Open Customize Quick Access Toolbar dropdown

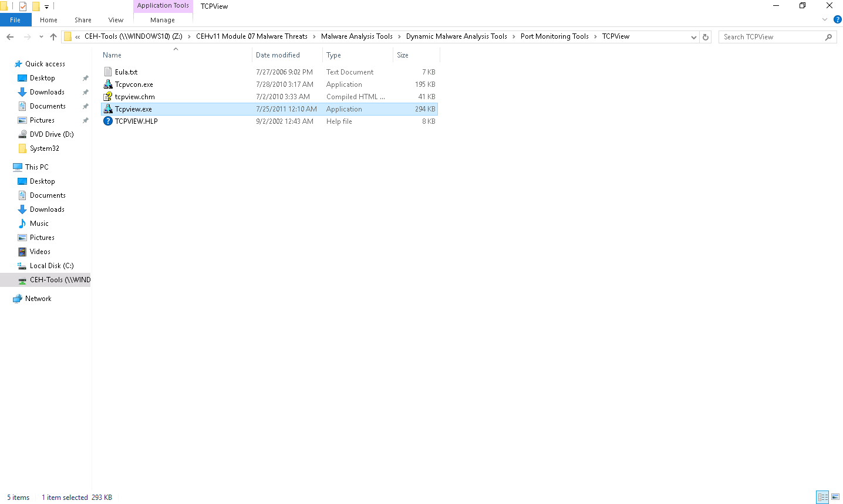[x=46, y=6]
